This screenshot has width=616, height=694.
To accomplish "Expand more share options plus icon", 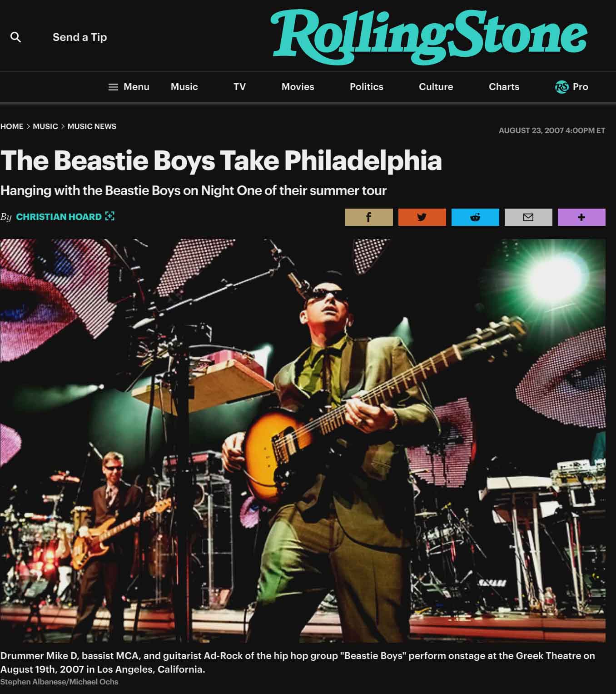I will pos(581,217).
